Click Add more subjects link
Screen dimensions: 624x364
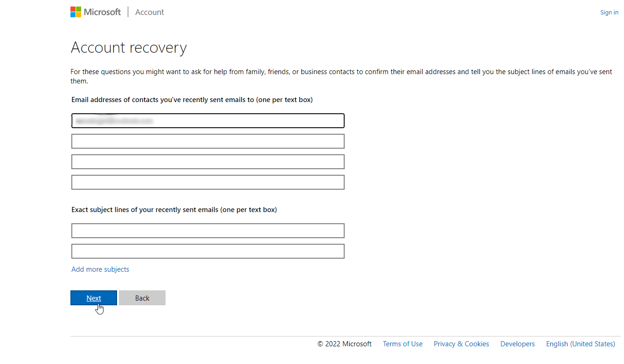pyautogui.click(x=100, y=269)
